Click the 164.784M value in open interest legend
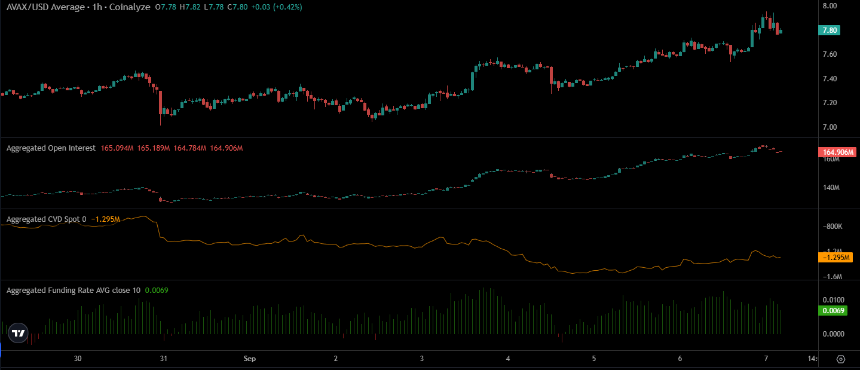Viewport: 860px width, 370px height. click(190, 149)
